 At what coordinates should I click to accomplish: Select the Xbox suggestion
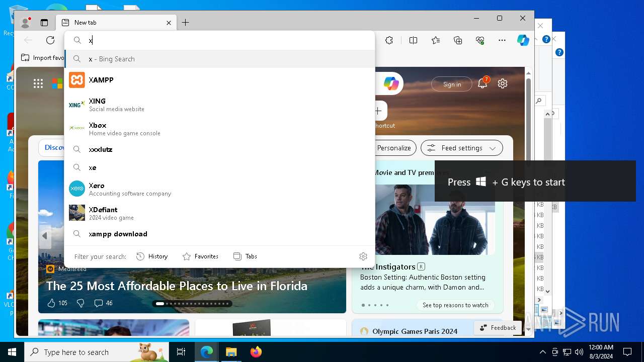(x=220, y=129)
